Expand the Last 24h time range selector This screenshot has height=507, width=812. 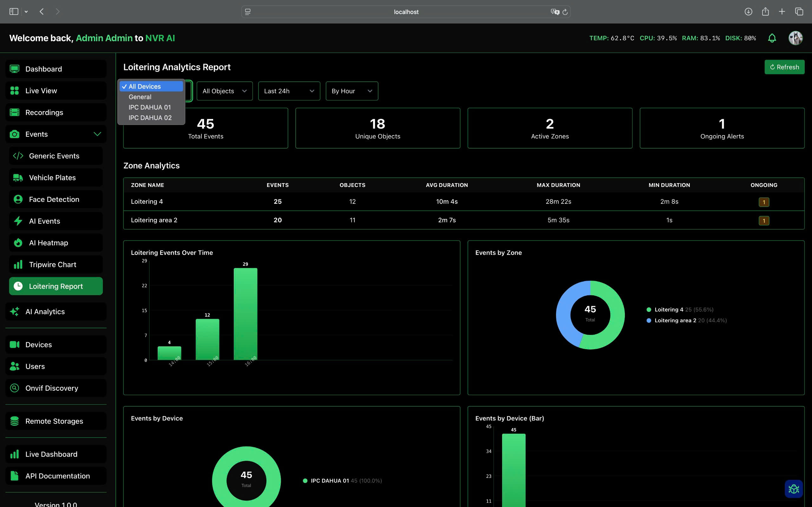click(x=289, y=91)
